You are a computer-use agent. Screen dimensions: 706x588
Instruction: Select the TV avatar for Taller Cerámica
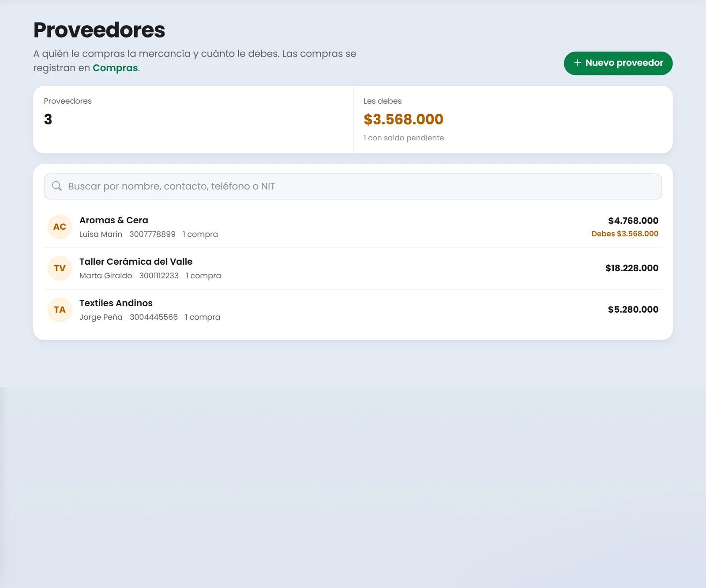coord(60,268)
